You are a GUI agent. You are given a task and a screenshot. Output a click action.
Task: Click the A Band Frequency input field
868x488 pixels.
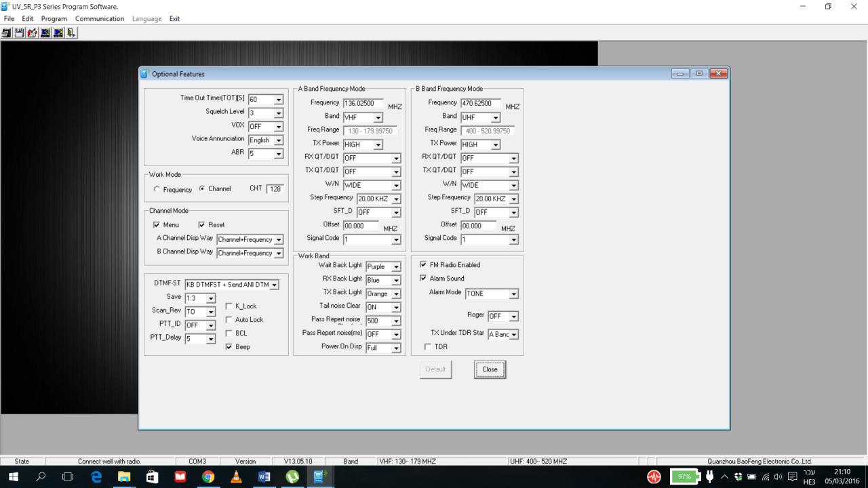pyautogui.click(x=363, y=104)
